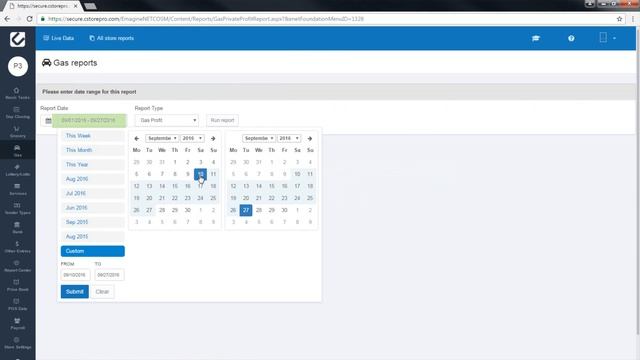Open the first sidebar item with the house icon

pos(17,93)
